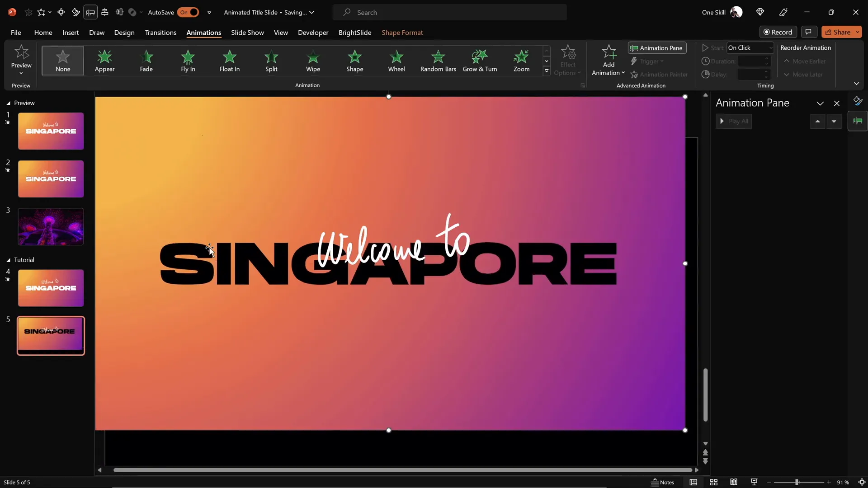Select the Appear animation

pyautogui.click(x=104, y=61)
